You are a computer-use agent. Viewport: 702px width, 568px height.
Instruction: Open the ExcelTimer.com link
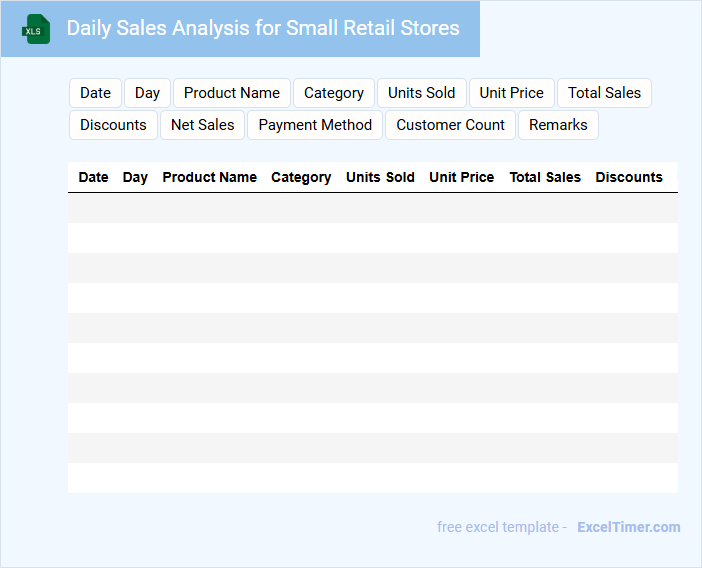[628, 527]
